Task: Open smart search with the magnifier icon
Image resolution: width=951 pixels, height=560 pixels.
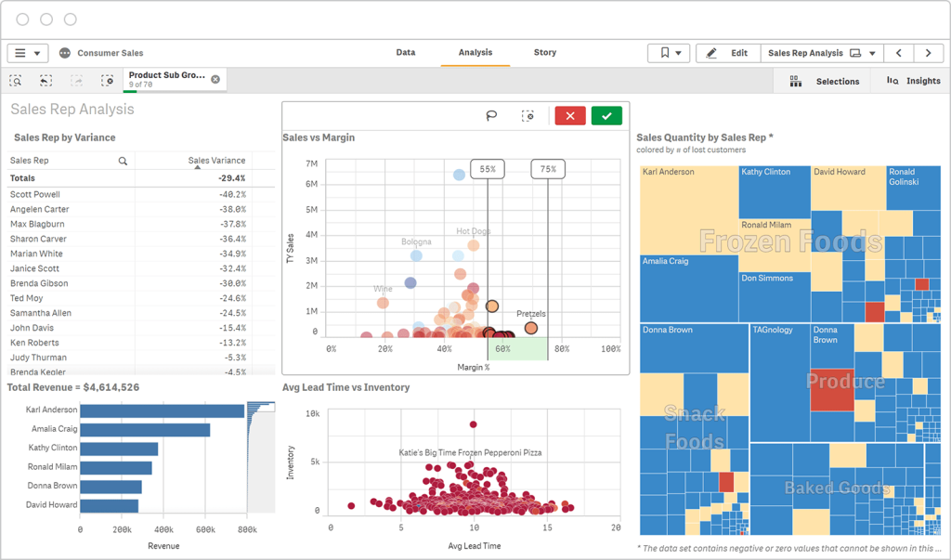Action: [x=15, y=81]
